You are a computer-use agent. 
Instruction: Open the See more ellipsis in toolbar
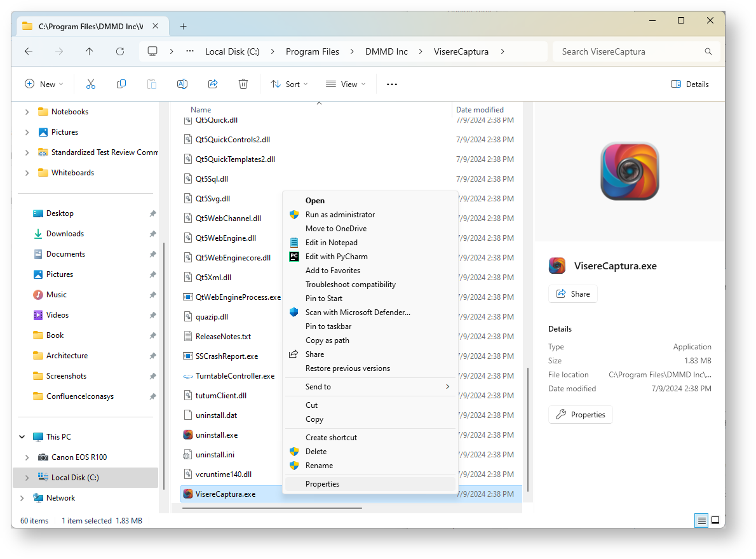(392, 84)
